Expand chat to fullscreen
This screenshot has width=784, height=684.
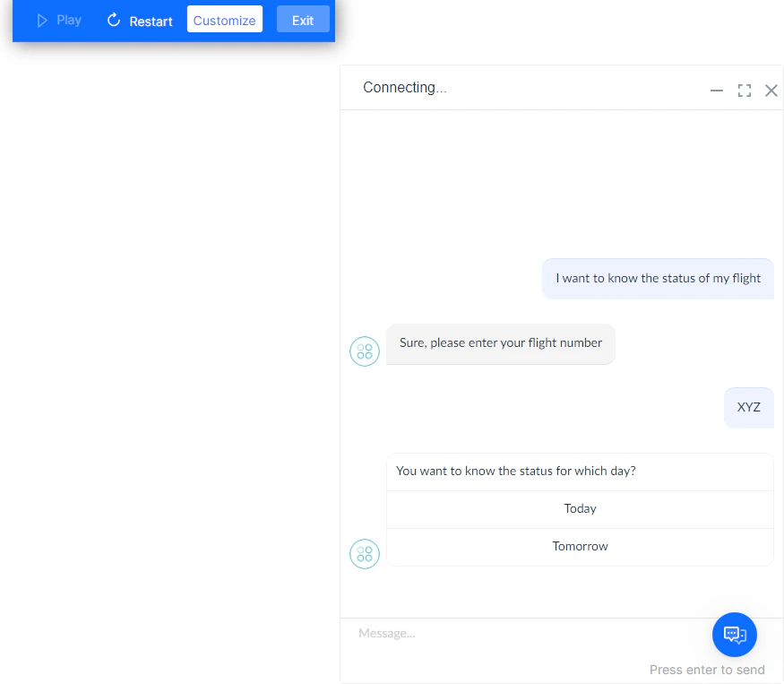[744, 91]
